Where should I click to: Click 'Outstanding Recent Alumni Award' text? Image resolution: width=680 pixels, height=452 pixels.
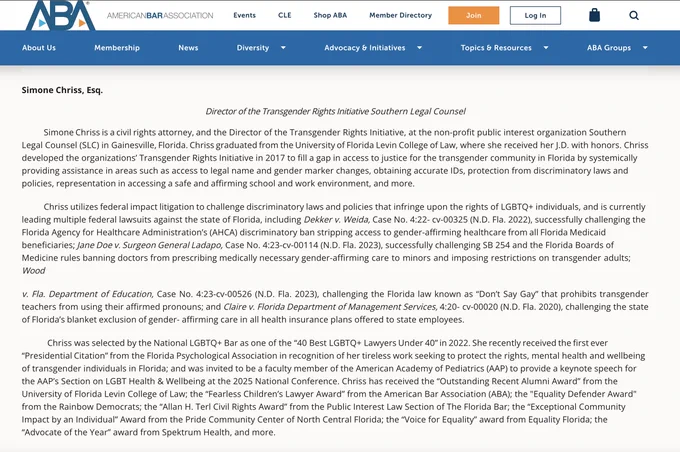508,381
